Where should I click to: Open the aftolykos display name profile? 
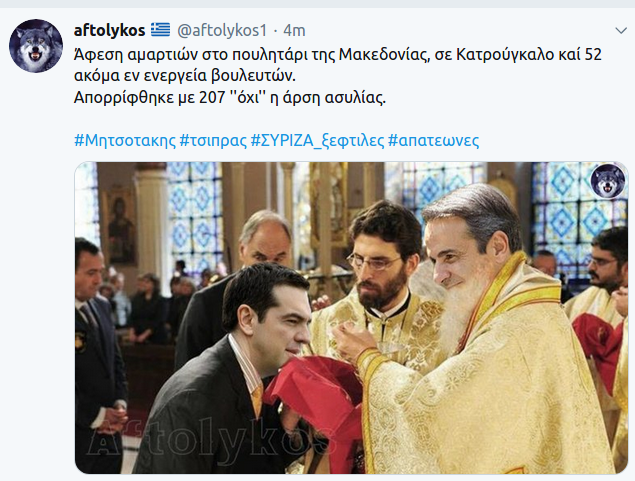coord(109,30)
